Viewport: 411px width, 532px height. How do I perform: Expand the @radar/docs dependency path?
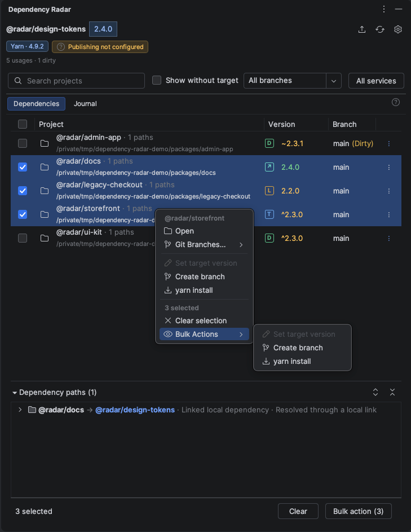[x=20, y=410]
